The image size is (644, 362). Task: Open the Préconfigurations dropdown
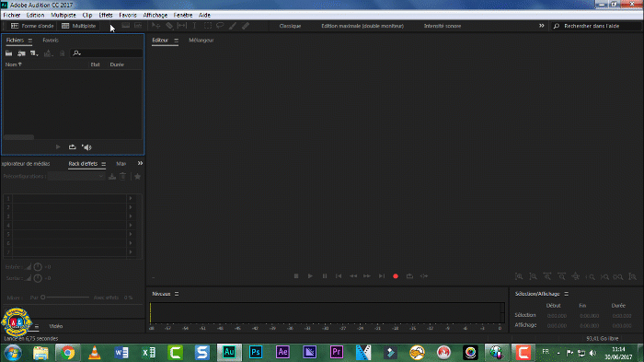click(x=76, y=176)
